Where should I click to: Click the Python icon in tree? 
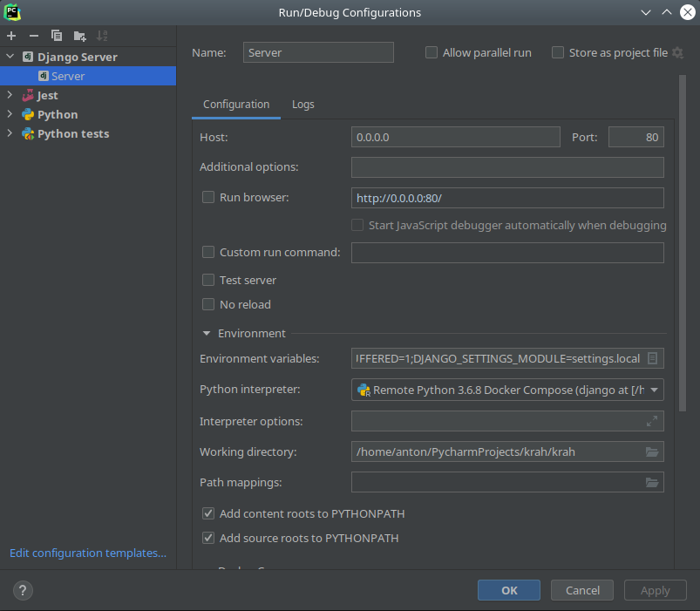28,115
